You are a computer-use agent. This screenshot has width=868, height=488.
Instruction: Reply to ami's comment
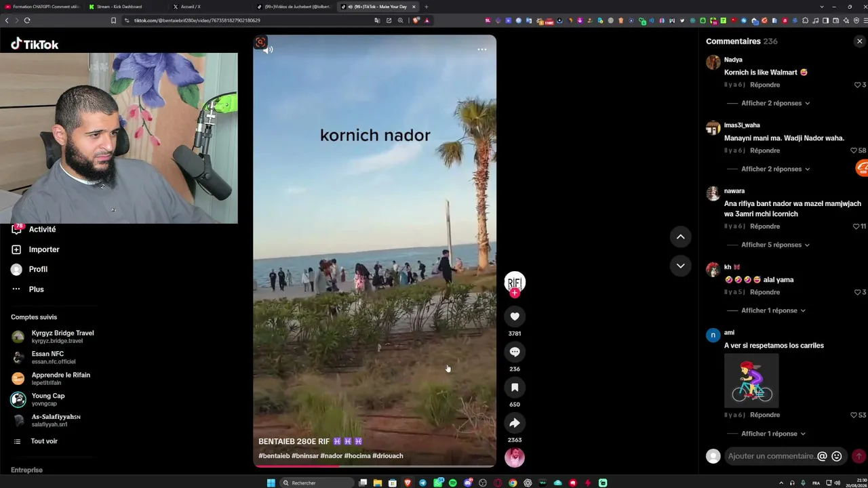coord(765,415)
